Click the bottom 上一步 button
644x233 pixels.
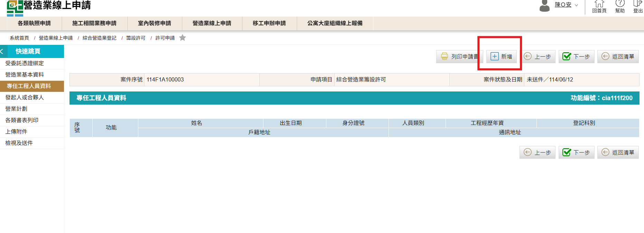[x=538, y=153]
